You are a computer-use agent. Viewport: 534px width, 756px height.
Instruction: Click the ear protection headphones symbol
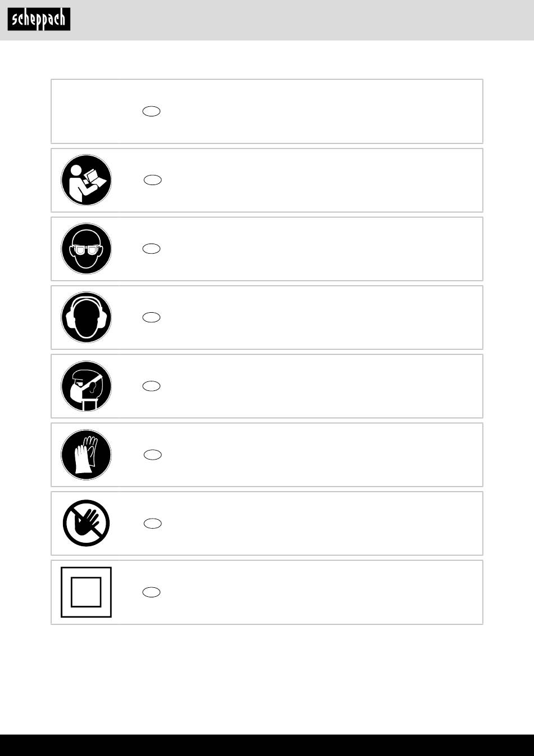point(86,317)
